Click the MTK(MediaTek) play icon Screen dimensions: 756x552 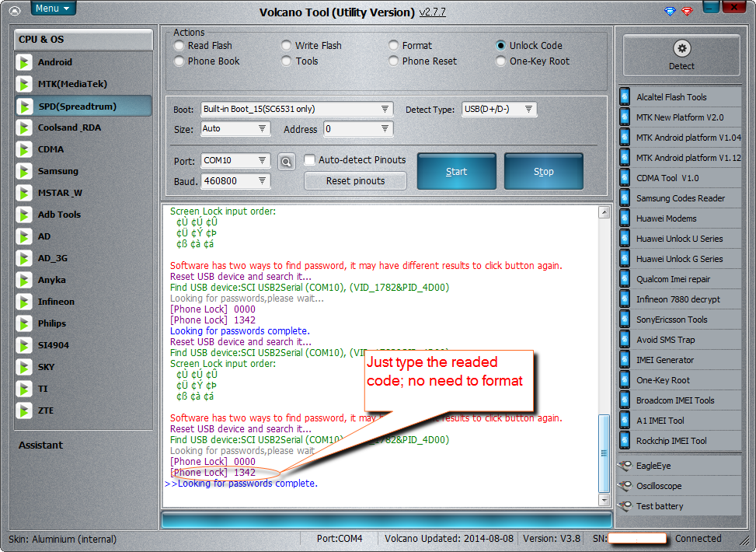23,84
